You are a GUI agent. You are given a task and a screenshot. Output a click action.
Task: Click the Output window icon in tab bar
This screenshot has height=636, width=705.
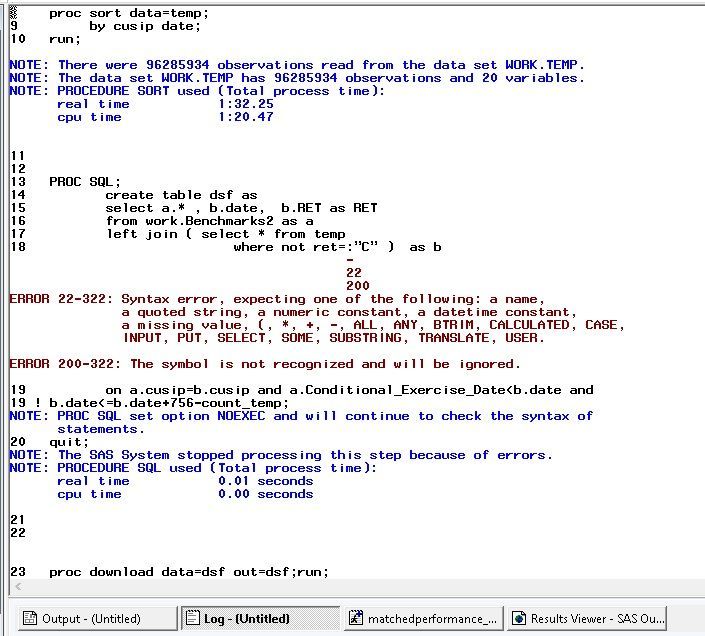30,618
